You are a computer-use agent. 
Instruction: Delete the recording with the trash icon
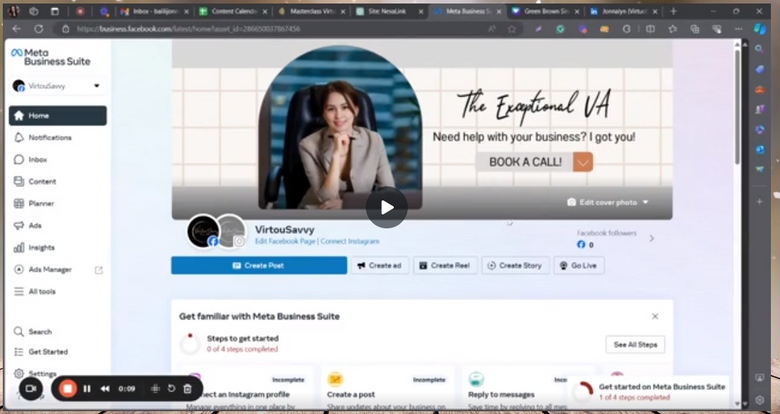pyautogui.click(x=188, y=389)
